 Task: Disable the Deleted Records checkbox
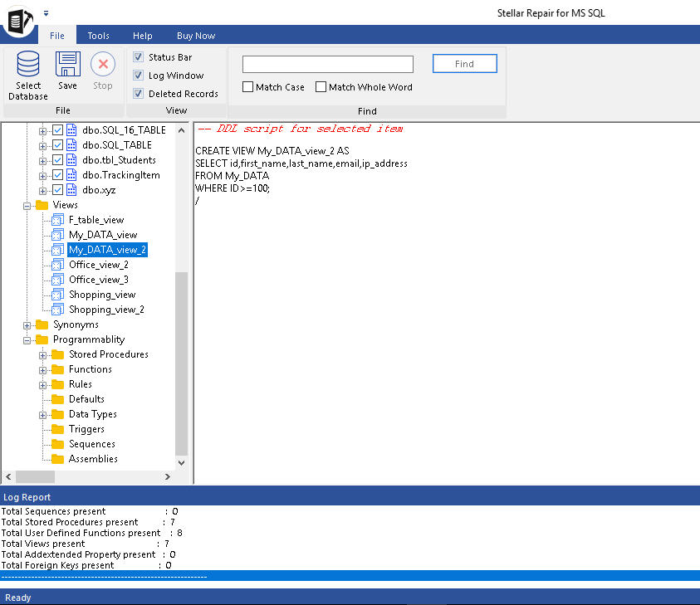pos(139,94)
